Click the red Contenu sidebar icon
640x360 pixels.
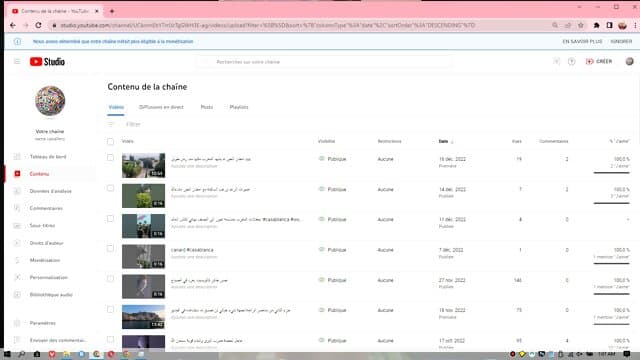[x=17, y=174]
